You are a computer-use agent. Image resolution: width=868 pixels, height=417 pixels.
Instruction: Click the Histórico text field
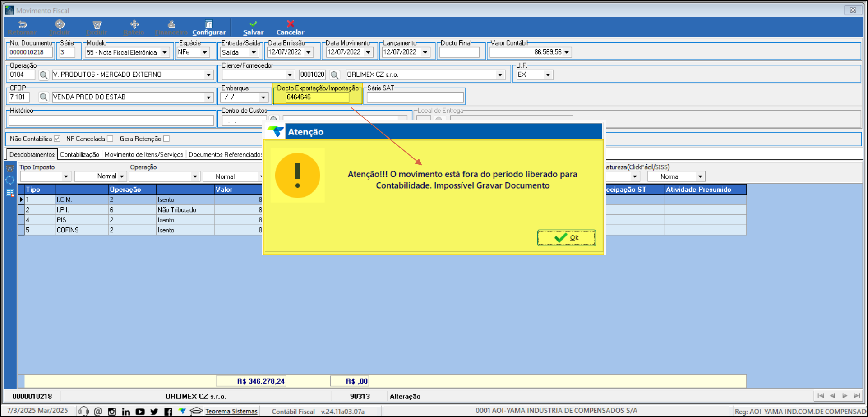tap(111, 120)
